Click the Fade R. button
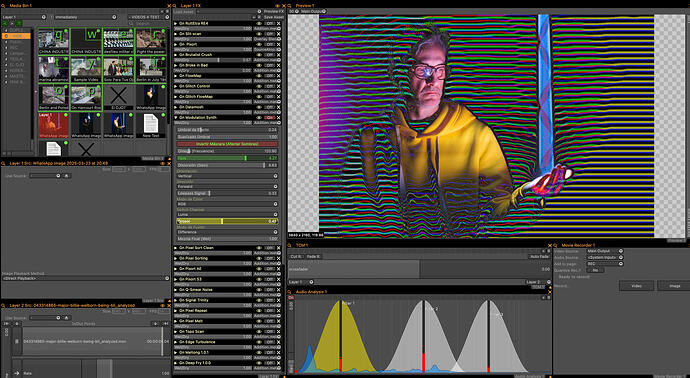The height and width of the screenshot is (378, 690). coord(314,256)
